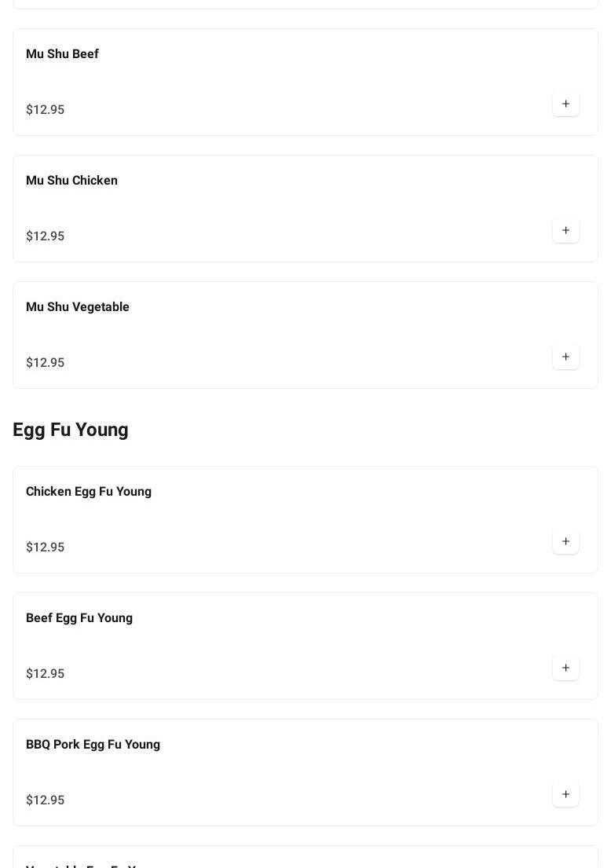Viewport: 611px width, 868px height.
Task: Click the BBQ Pork Egg Fu Young price
Action: [x=46, y=800]
